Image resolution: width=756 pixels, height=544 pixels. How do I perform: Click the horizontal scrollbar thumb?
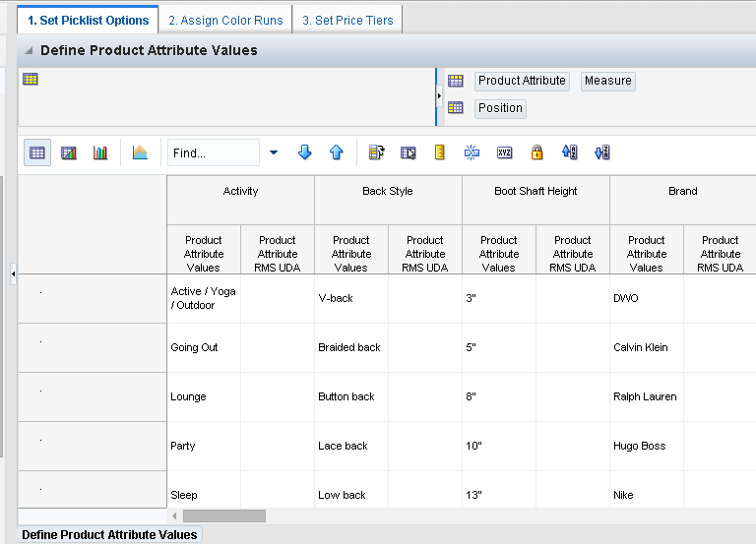click(x=224, y=516)
